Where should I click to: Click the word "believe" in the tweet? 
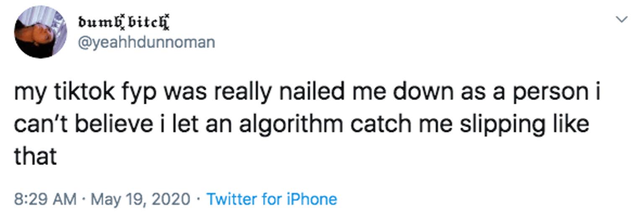[x=108, y=125]
